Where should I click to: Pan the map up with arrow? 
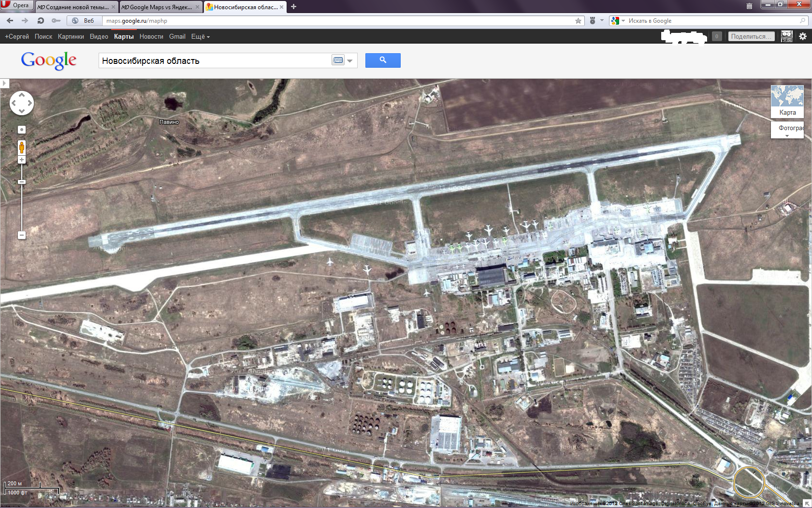pyautogui.click(x=22, y=95)
